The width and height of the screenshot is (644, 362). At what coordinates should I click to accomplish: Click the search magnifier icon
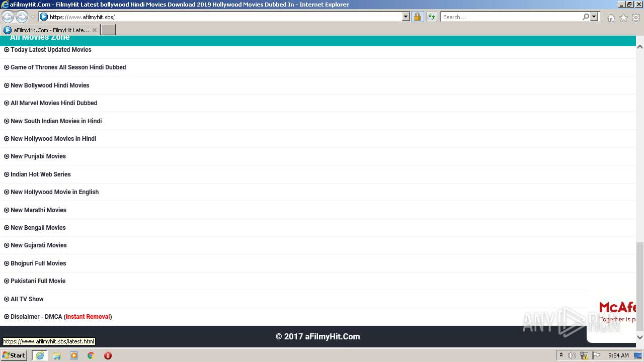pos(586,17)
